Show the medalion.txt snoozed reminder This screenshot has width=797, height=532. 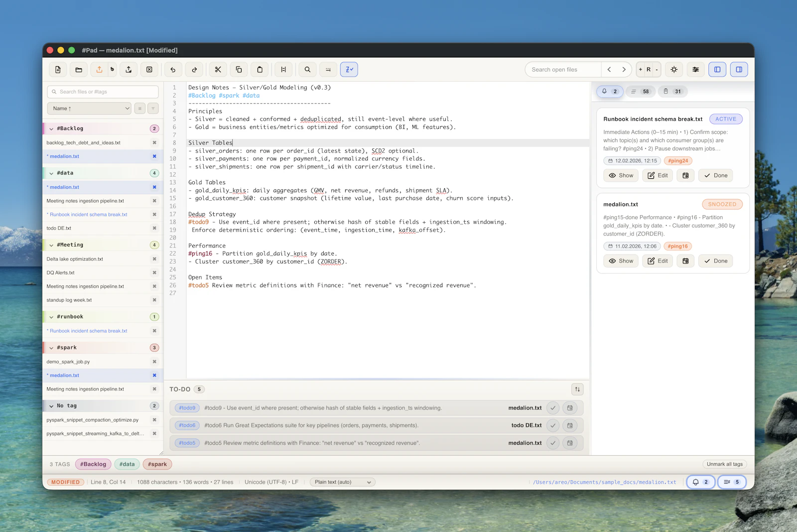[621, 261]
